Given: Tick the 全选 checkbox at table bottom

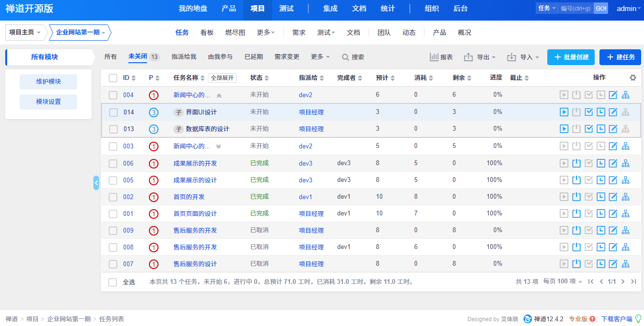Looking at the screenshot, I should point(113,282).
